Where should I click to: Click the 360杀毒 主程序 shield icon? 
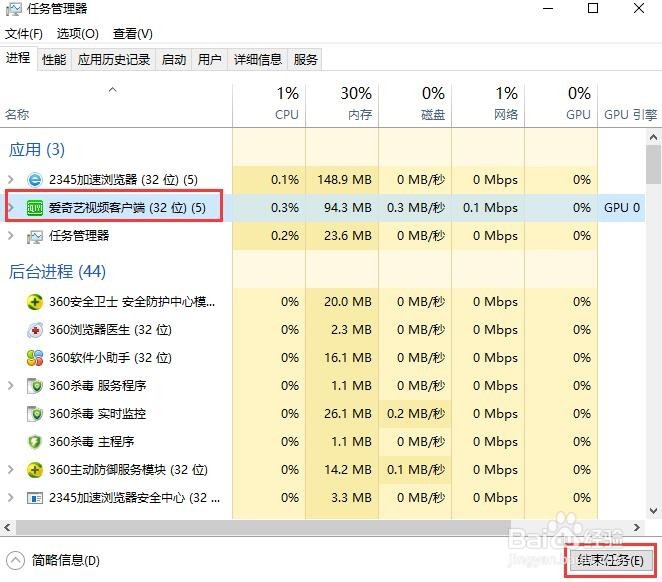pyautogui.click(x=35, y=442)
